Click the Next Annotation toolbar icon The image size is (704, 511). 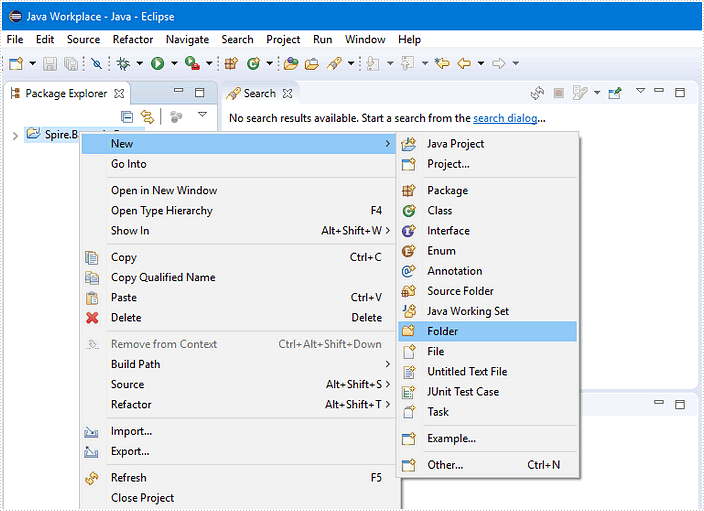373,64
